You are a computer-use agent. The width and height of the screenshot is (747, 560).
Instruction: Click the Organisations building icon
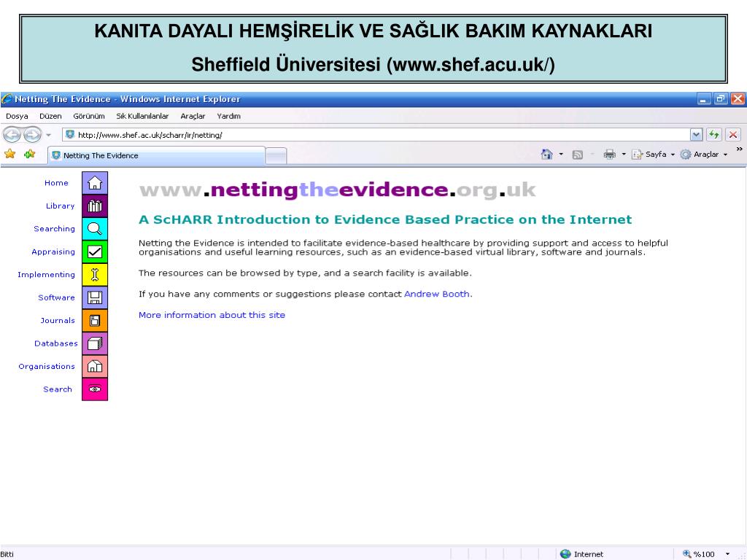pos(95,366)
